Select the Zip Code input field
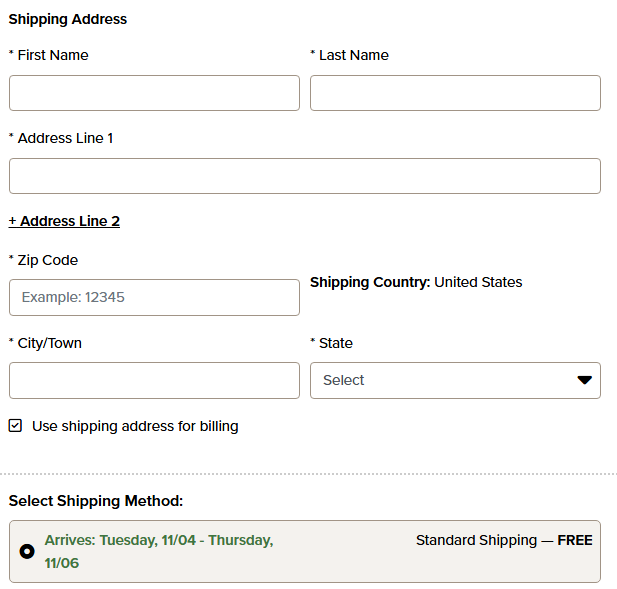 tap(154, 297)
